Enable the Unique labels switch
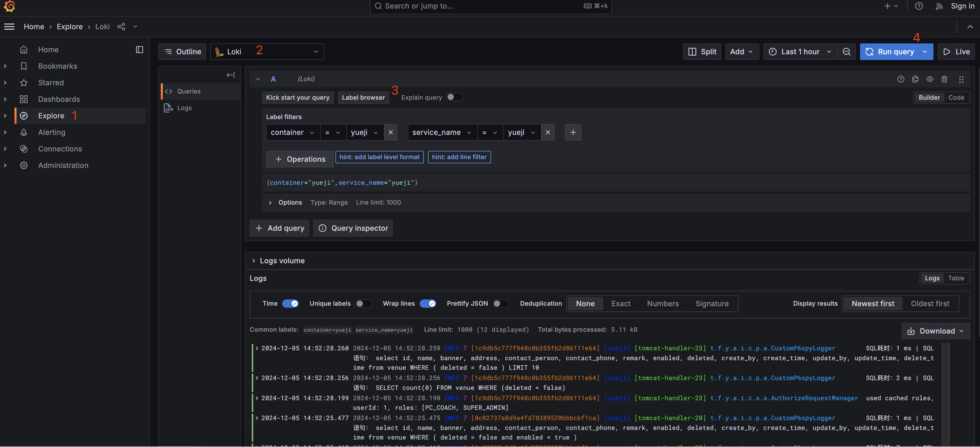This screenshot has height=447, width=980. (x=363, y=304)
